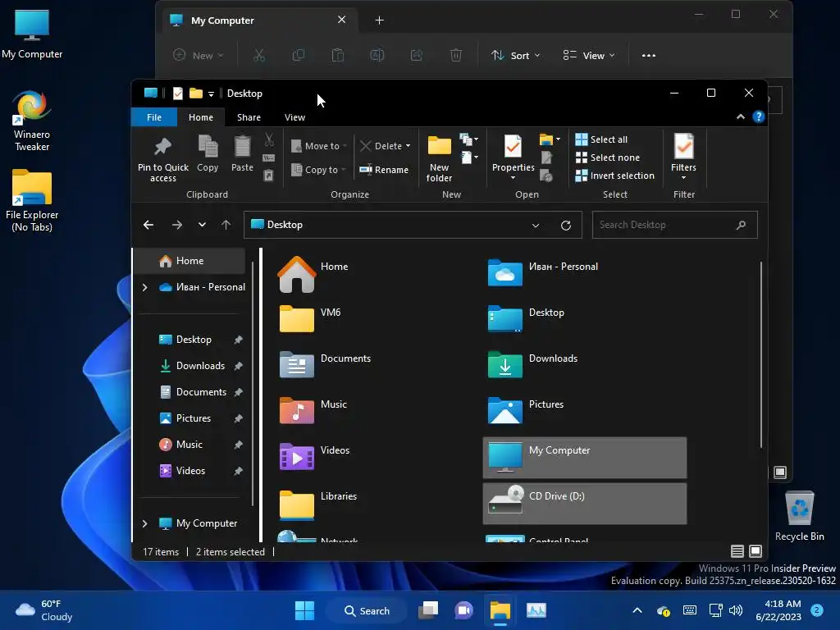The height and width of the screenshot is (630, 840).
Task: Switch to large icons view in status bar
Action: click(x=756, y=551)
